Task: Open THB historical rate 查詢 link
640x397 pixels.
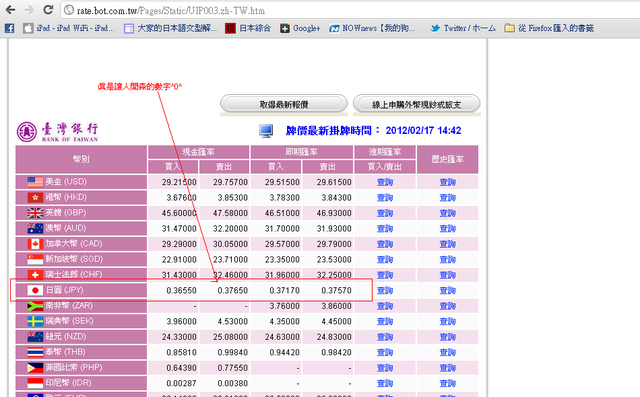Action: [447, 353]
